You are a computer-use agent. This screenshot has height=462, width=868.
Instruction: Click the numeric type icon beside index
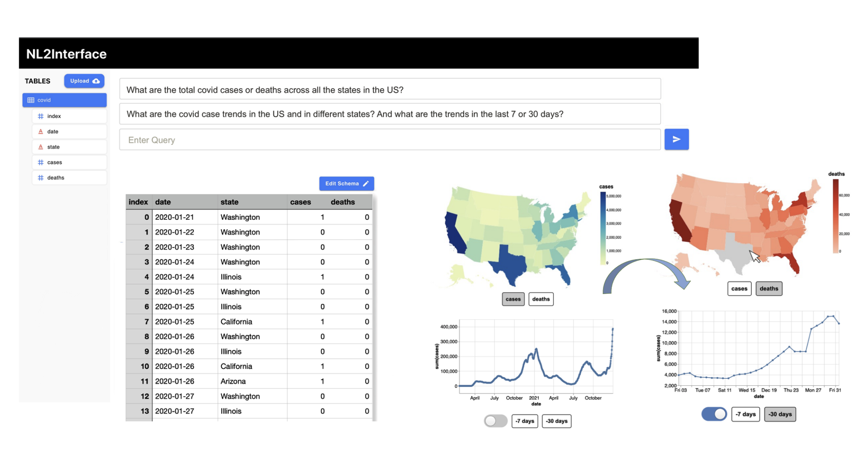pyautogui.click(x=40, y=116)
